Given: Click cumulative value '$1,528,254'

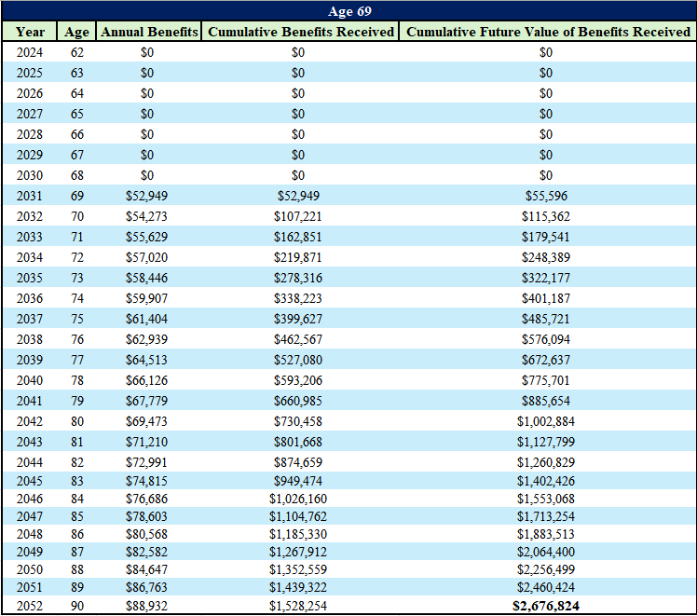Looking at the screenshot, I should (298, 606).
